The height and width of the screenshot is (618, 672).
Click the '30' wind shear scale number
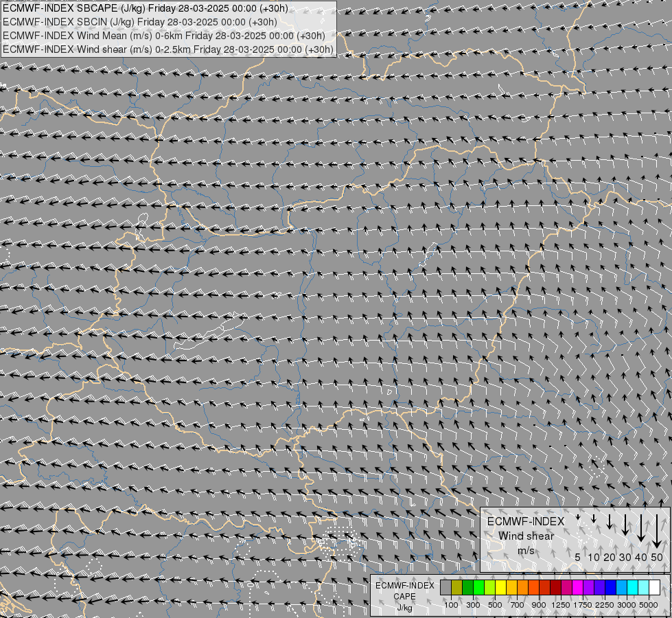tap(625, 557)
